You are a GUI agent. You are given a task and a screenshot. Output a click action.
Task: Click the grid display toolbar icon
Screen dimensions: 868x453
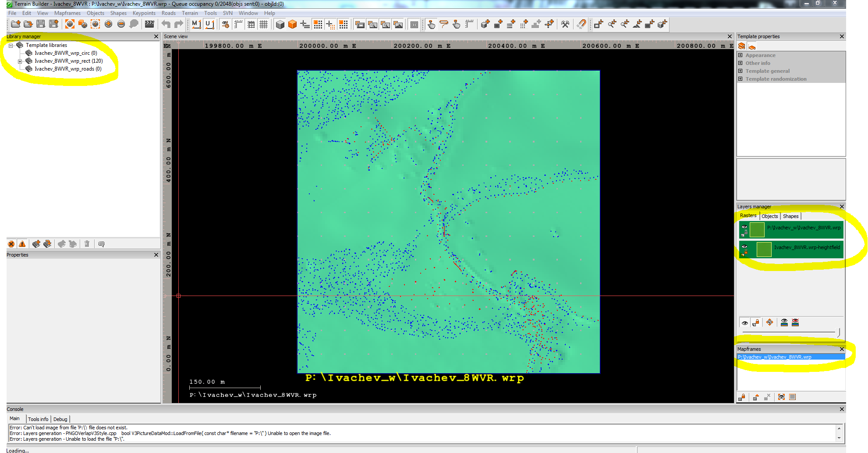point(264,24)
